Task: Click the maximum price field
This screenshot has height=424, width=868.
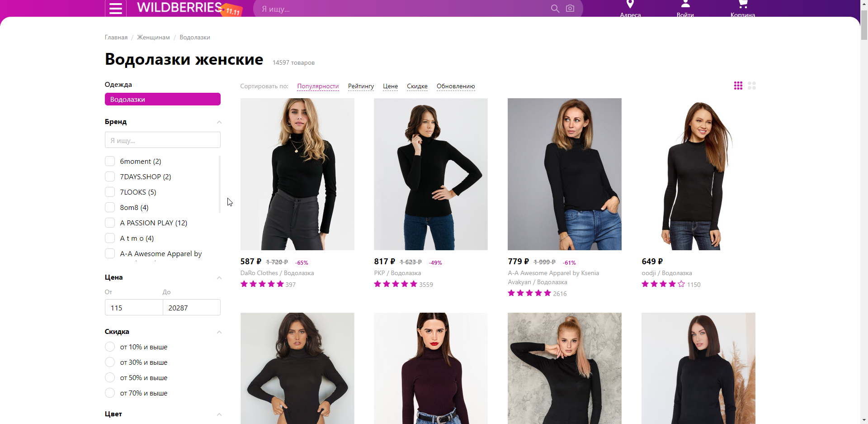Action: [x=192, y=308]
